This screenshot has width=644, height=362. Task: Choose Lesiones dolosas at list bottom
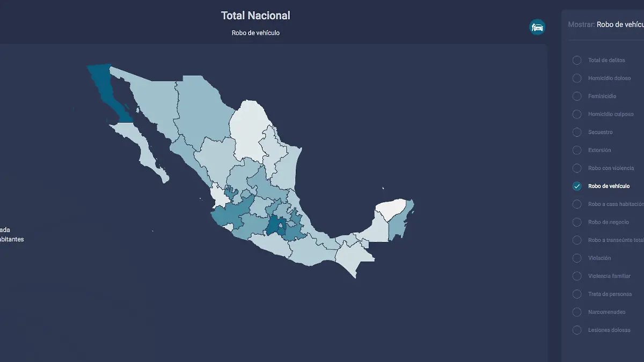[577, 330]
